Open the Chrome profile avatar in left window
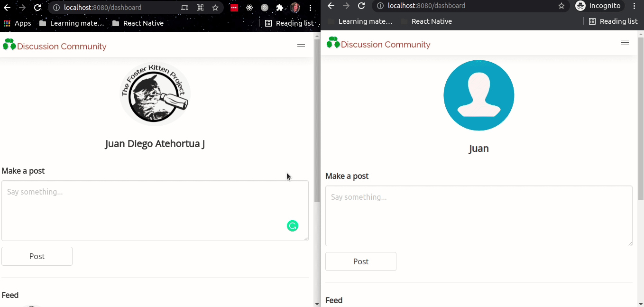 (295, 8)
